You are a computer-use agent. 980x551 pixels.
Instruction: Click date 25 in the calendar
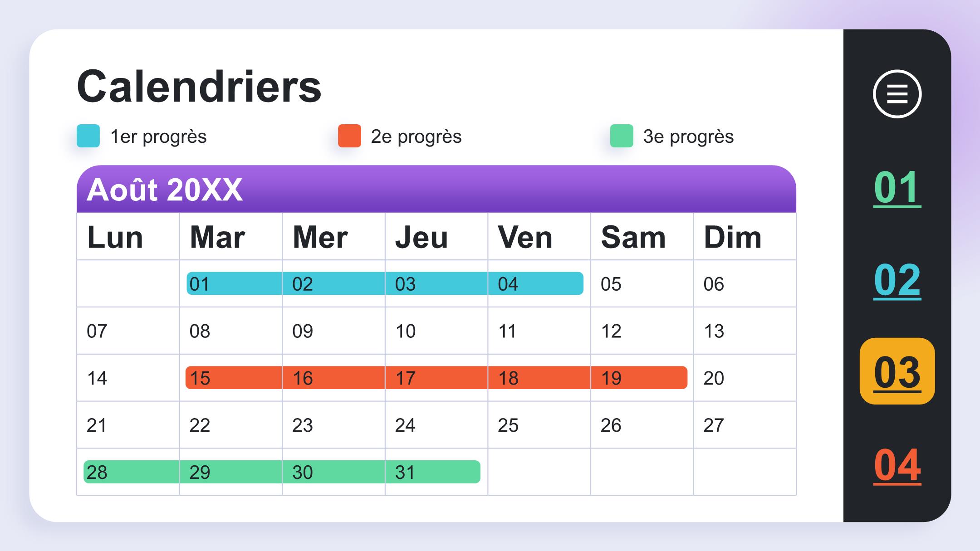point(508,425)
